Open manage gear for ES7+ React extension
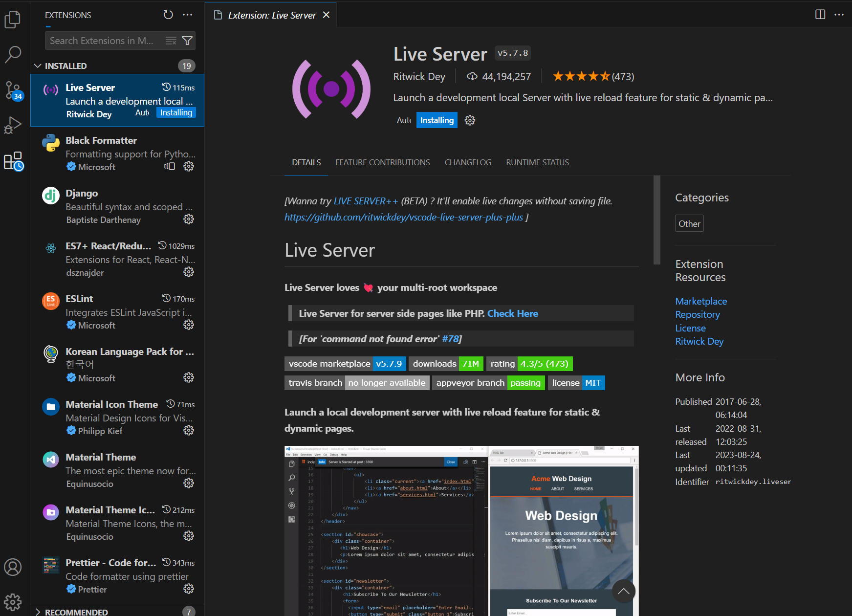The height and width of the screenshot is (616, 852). click(189, 272)
